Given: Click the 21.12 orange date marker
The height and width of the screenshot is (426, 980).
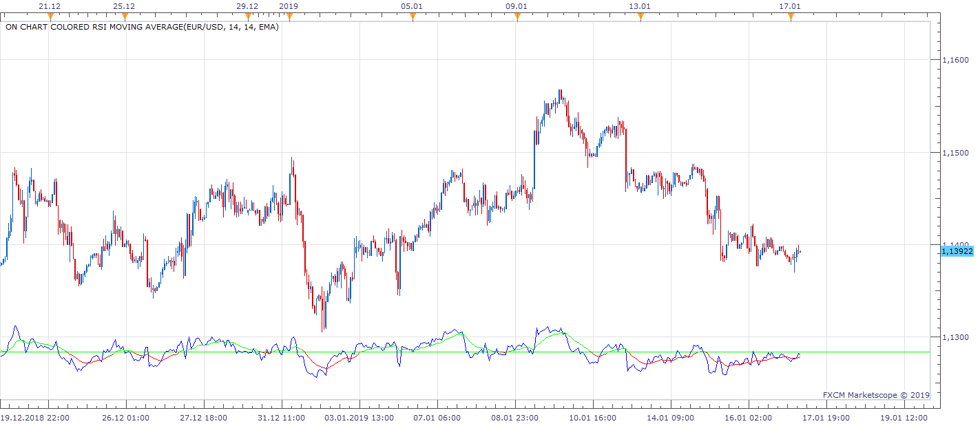Looking at the screenshot, I should [x=50, y=17].
